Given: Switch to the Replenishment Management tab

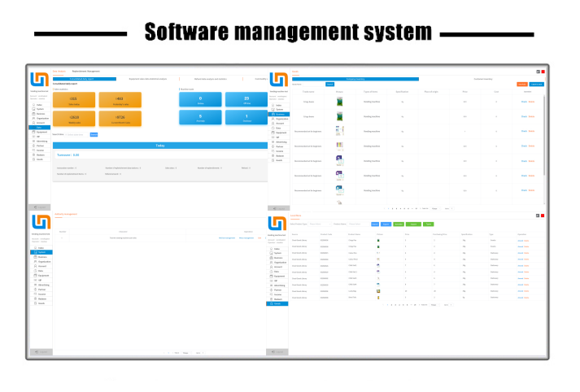Looking at the screenshot, I should 85,72.
